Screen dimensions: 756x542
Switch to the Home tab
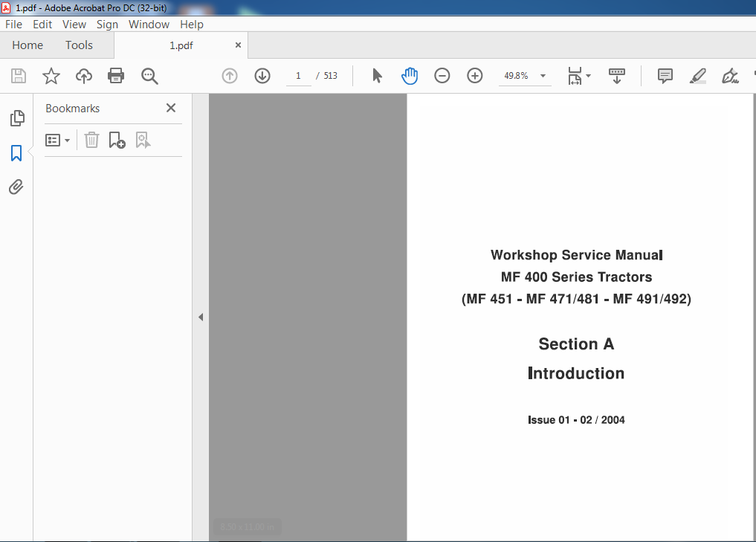[x=28, y=45]
